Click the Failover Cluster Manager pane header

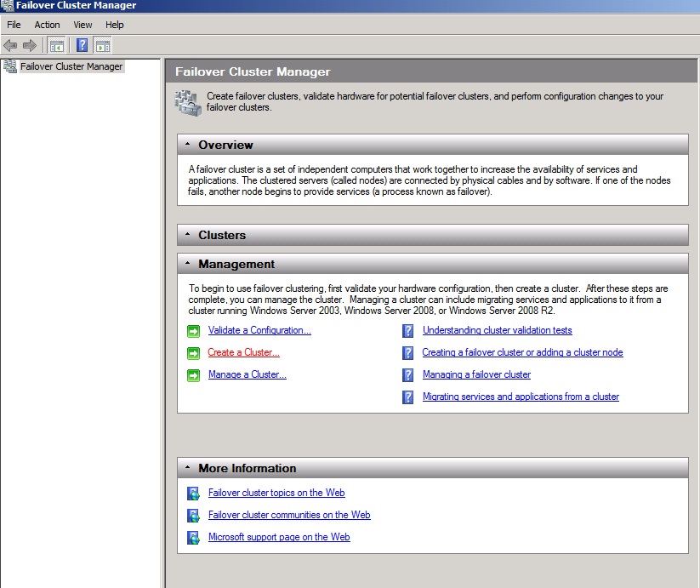(431, 71)
